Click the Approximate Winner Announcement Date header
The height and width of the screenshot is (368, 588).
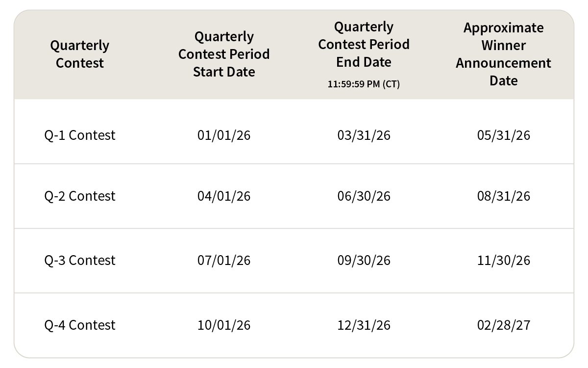503,54
